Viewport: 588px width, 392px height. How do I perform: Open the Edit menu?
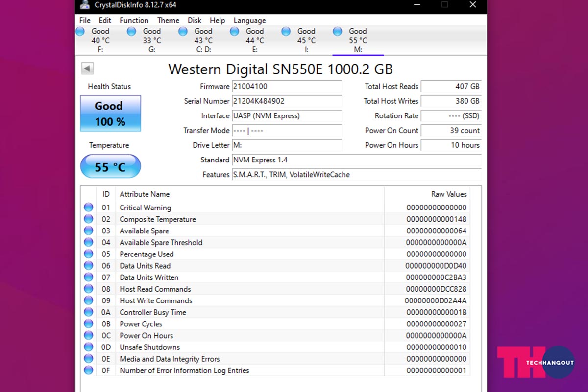point(105,20)
